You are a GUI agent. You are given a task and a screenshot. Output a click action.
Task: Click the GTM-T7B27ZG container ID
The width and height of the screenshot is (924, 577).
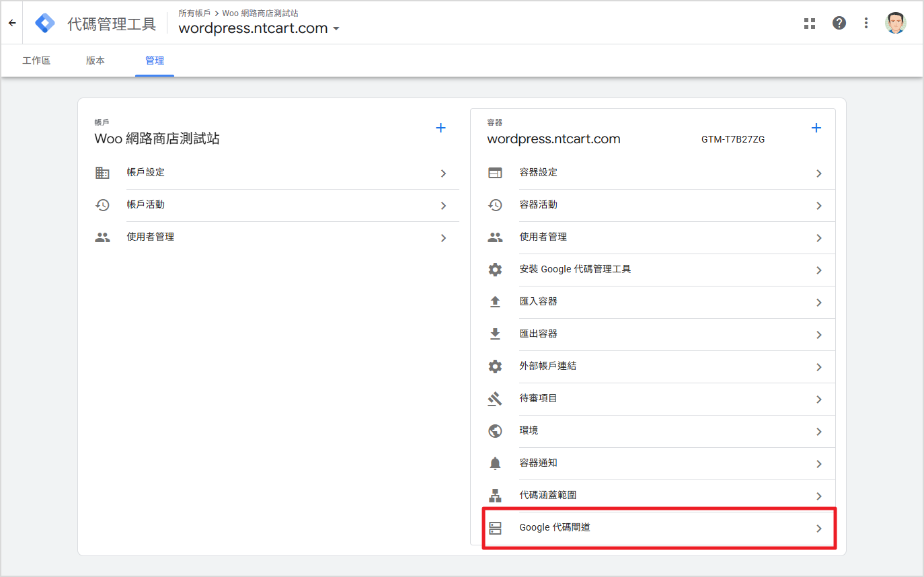[x=733, y=140]
